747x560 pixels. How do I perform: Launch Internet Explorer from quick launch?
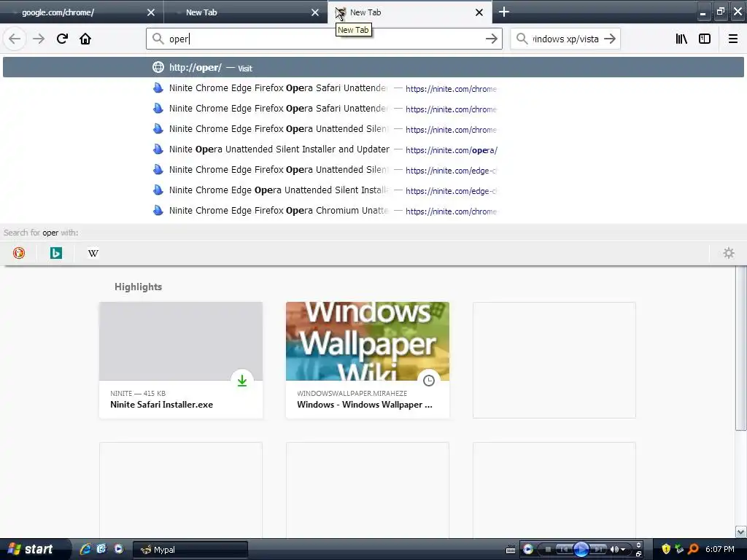(x=85, y=549)
